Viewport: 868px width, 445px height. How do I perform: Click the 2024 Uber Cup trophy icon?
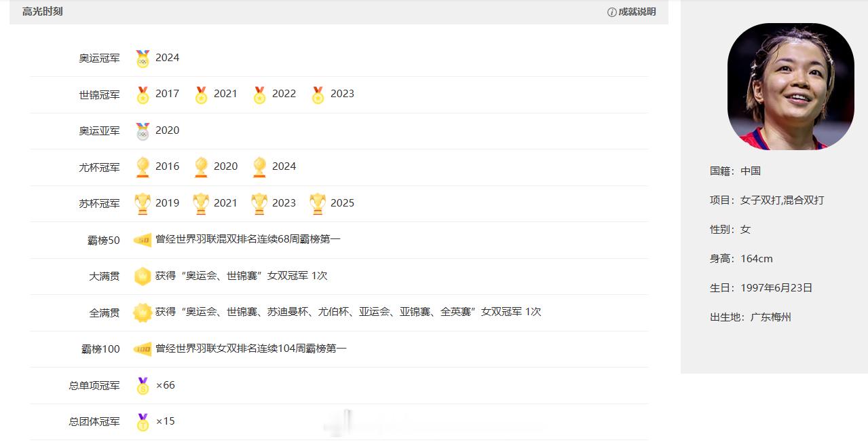(x=259, y=167)
